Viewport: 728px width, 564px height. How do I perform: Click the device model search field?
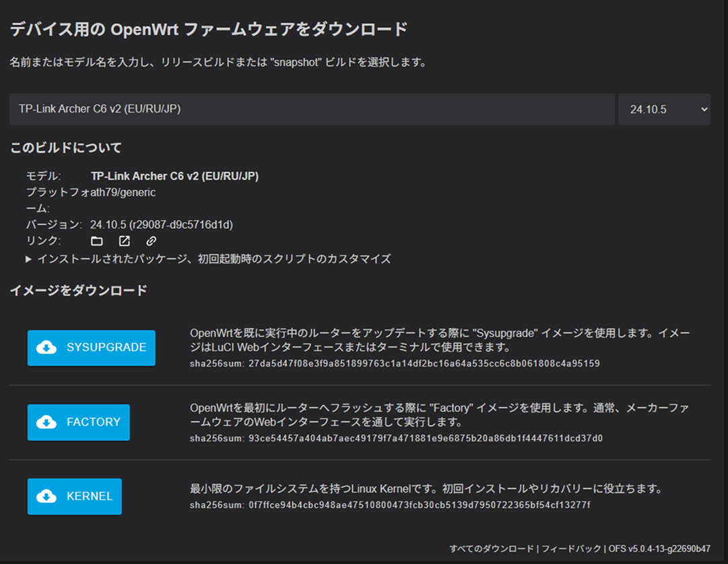coord(312,110)
